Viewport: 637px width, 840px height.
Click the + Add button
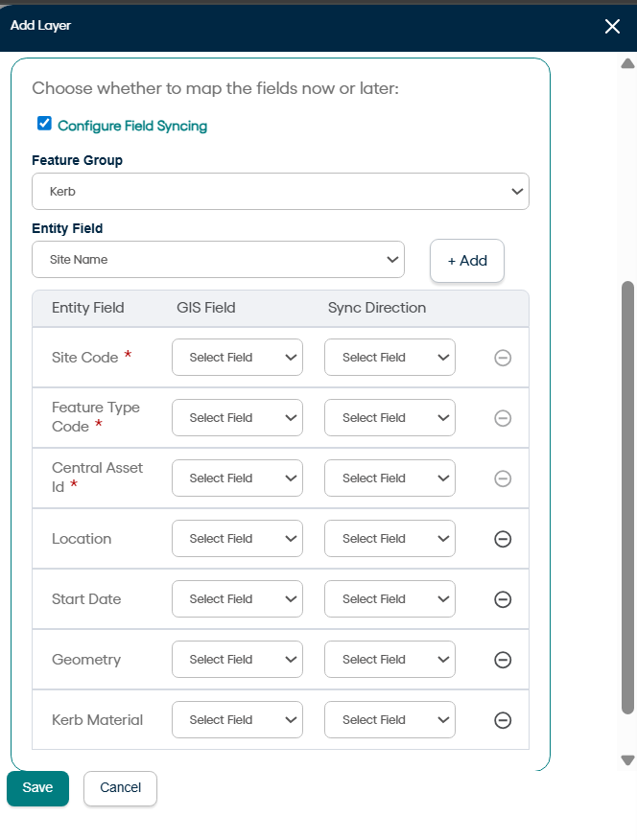pyautogui.click(x=467, y=261)
